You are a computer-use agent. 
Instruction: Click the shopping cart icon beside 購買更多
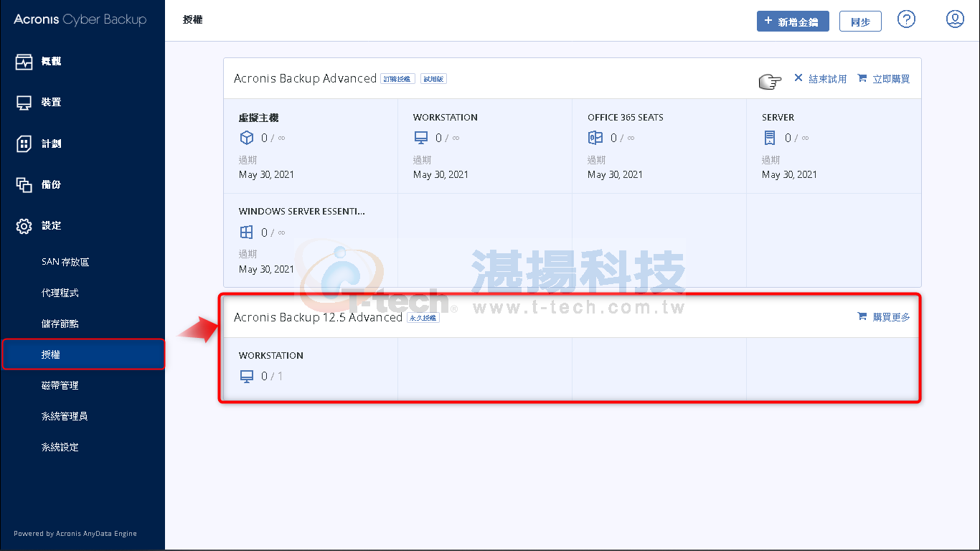(862, 316)
